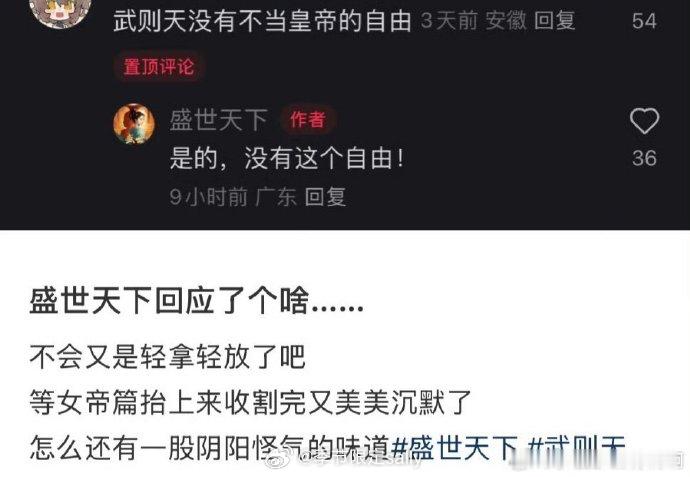Open the #盛世天下 hashtag

coord(455,448)
